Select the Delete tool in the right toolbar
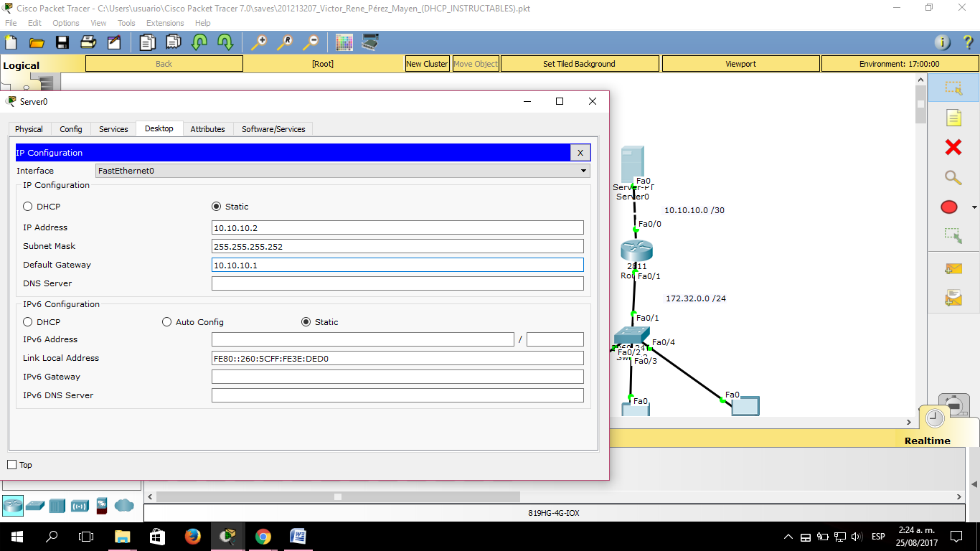The width and height of the screenshot is (980, 551). [953, 147]
